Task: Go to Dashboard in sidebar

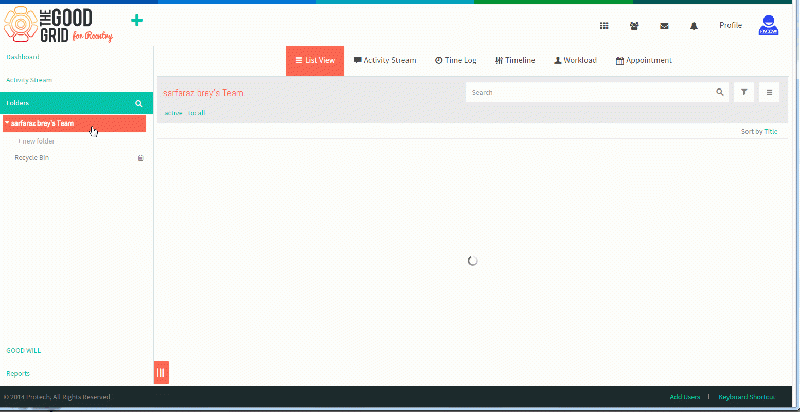Action: click(x=23, y=57)
